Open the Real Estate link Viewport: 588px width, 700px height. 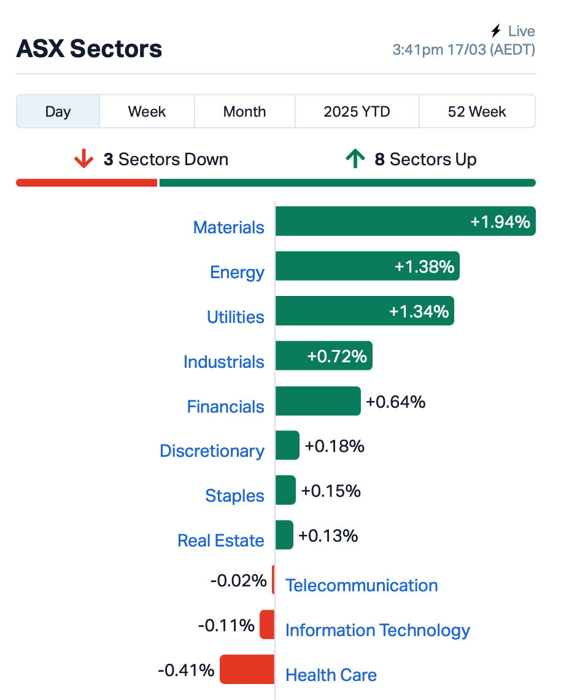click(221, 540)
